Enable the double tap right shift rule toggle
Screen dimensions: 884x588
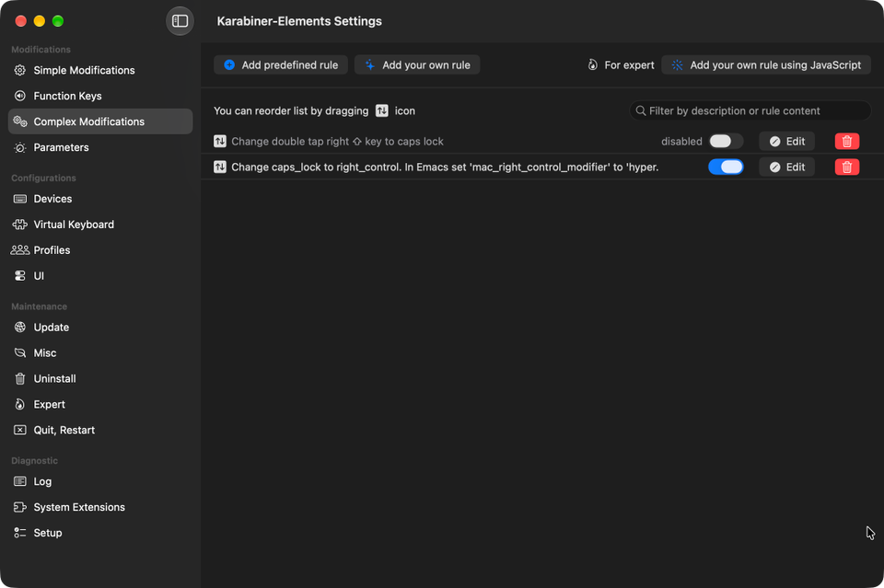726,142
